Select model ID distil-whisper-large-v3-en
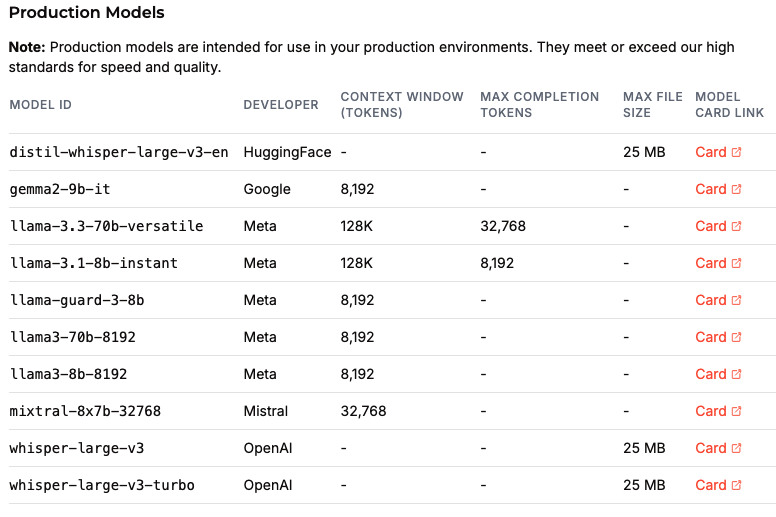The height and width of the screenshot is (517, 776). [x=119, y=152]
